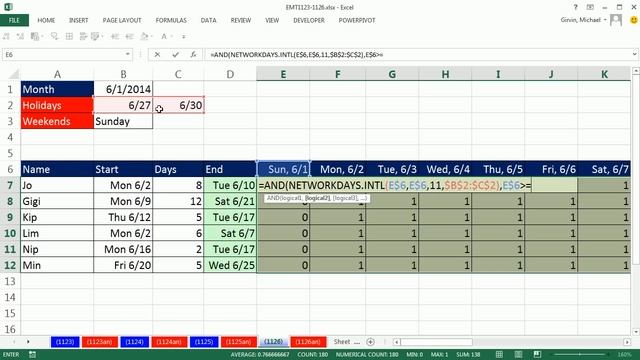Expand the Name Box dropdown
This screenshot has width=640, height=360.
point(127,54)
